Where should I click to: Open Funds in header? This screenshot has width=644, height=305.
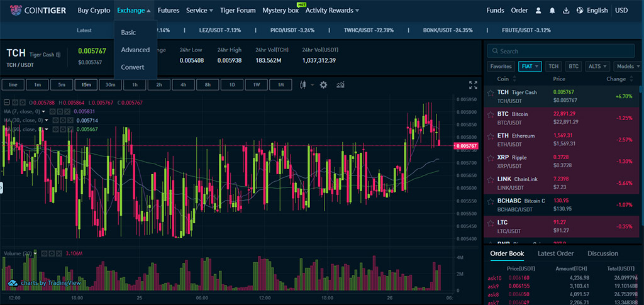pyautogui.click(x=496, y=10)
